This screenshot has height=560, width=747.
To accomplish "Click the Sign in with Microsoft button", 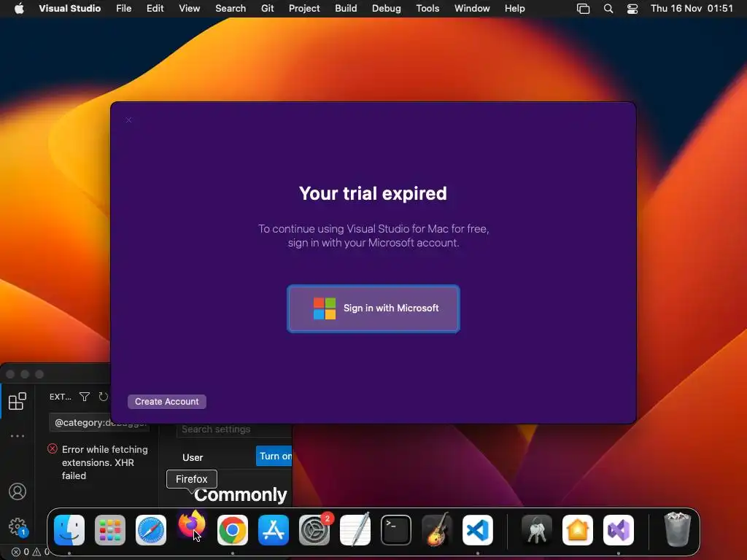I will point(373,308).
